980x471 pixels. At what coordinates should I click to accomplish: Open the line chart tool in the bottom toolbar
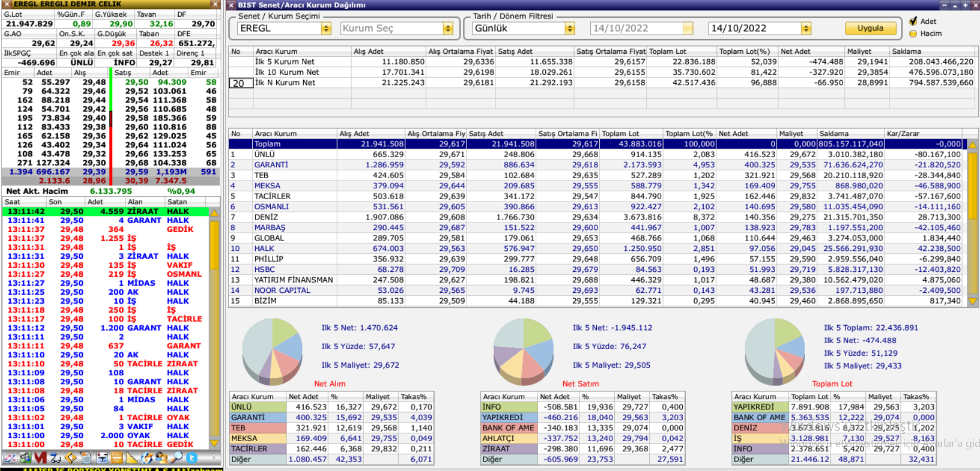[x=10, y=458]
